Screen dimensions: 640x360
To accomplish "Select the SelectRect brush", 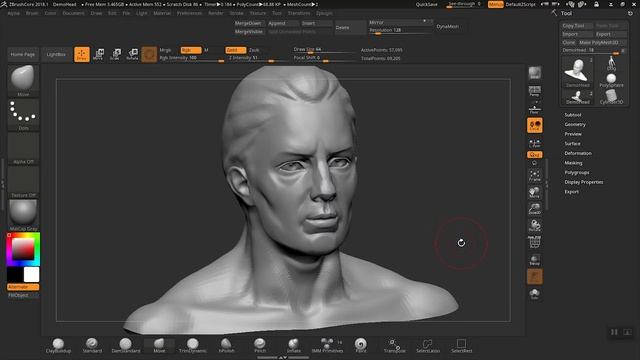I will tap(462, 345).
